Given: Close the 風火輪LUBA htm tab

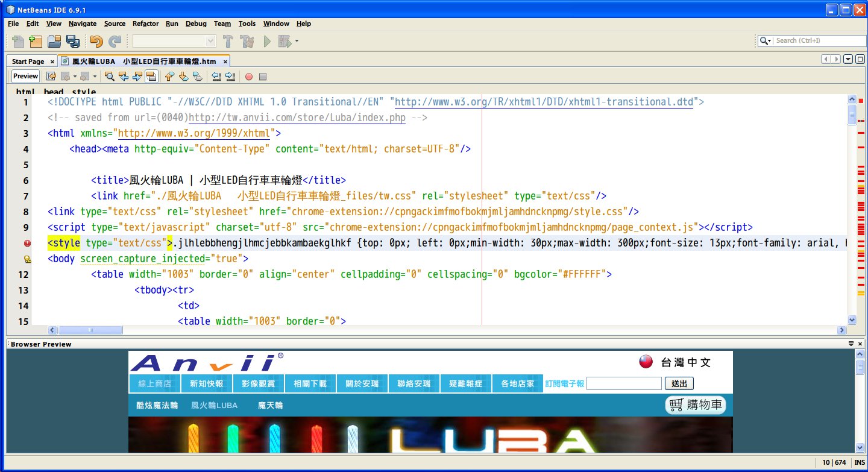Looking at the screenshot, I should pyautogui.click(x=225, y=61).
